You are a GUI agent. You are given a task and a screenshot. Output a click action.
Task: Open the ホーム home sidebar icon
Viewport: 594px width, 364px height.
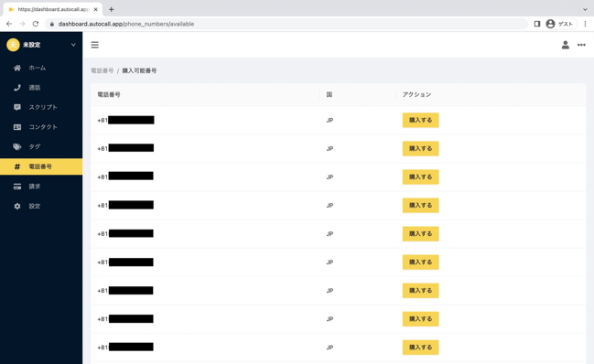point(17,68)
